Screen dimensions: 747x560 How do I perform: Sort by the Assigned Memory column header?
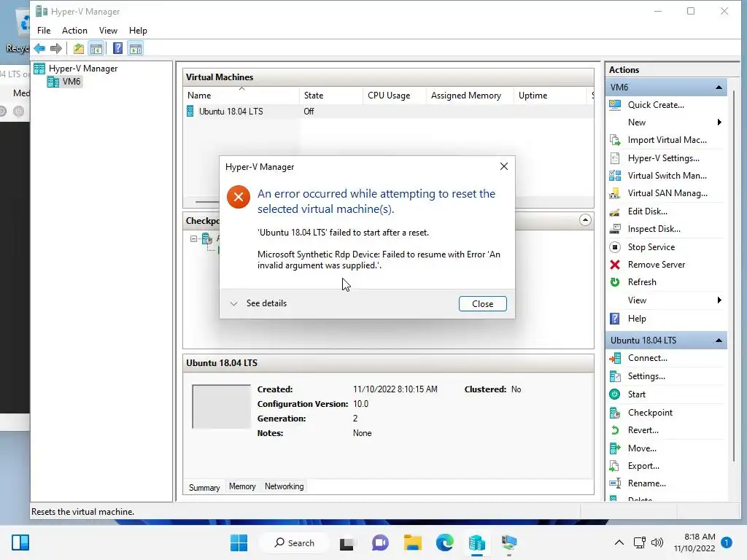tap(470, 96)
